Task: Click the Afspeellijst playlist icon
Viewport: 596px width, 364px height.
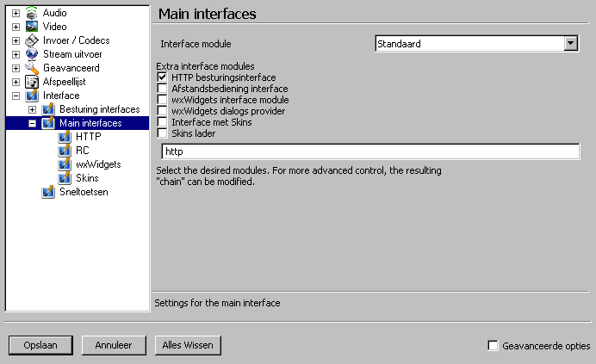Action: pos(32,81)
